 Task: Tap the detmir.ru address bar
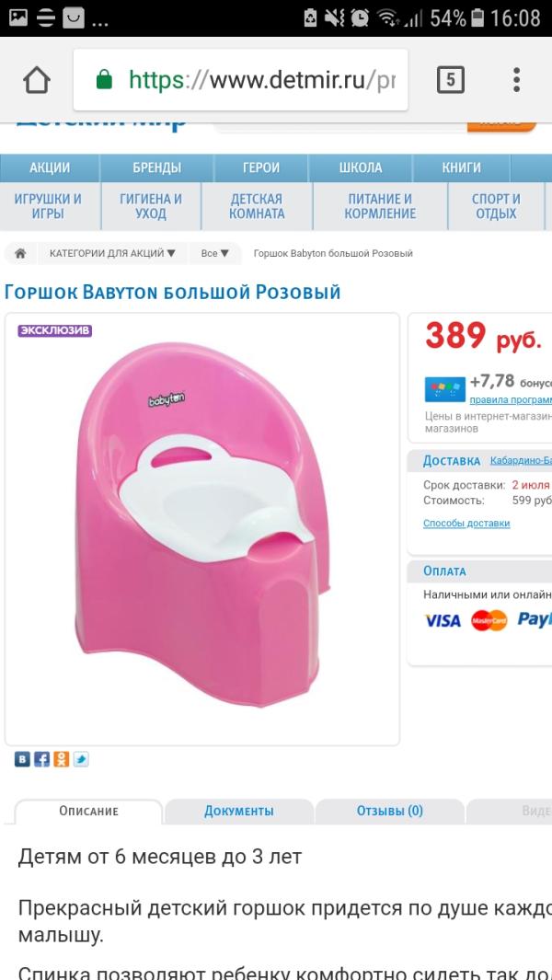[241, 80]
